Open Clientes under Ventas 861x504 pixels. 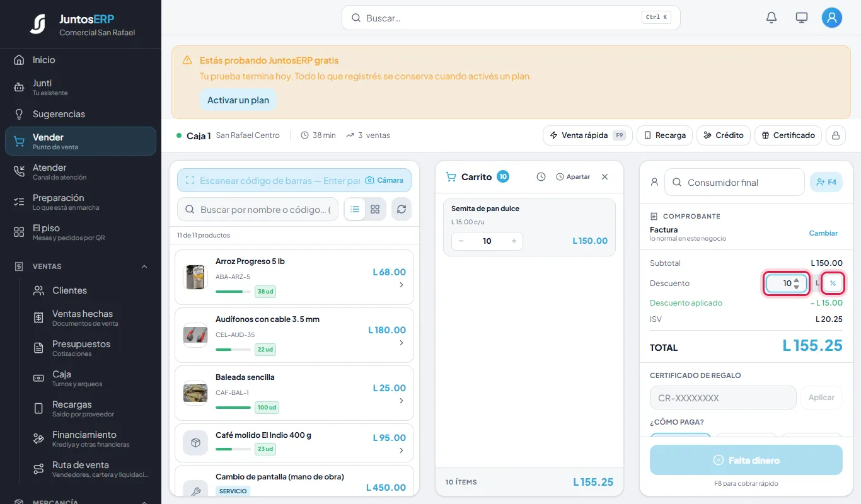point(90,290)
